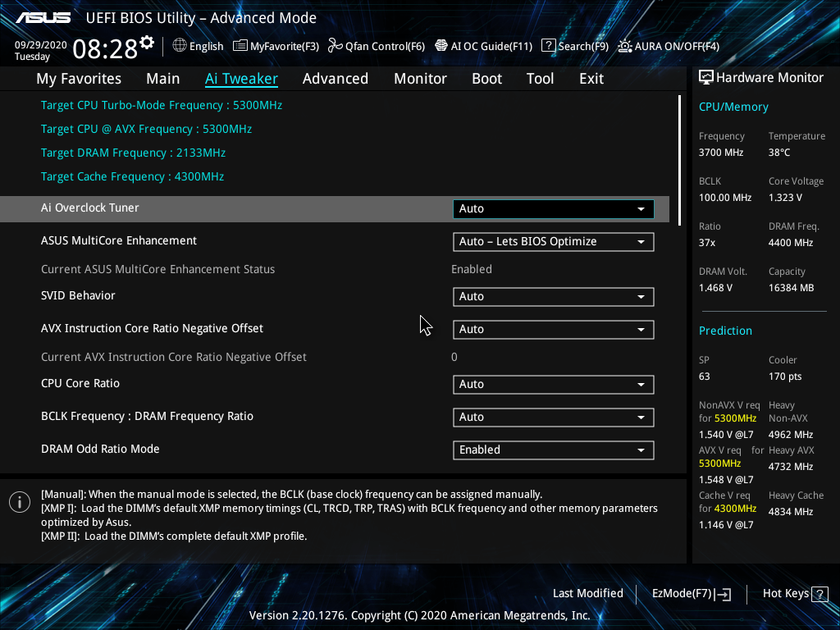Image resolution: width=840 pixels, height=630 pixels.
Task: Click the 08:28 clock display
Action: click(105, 49)
